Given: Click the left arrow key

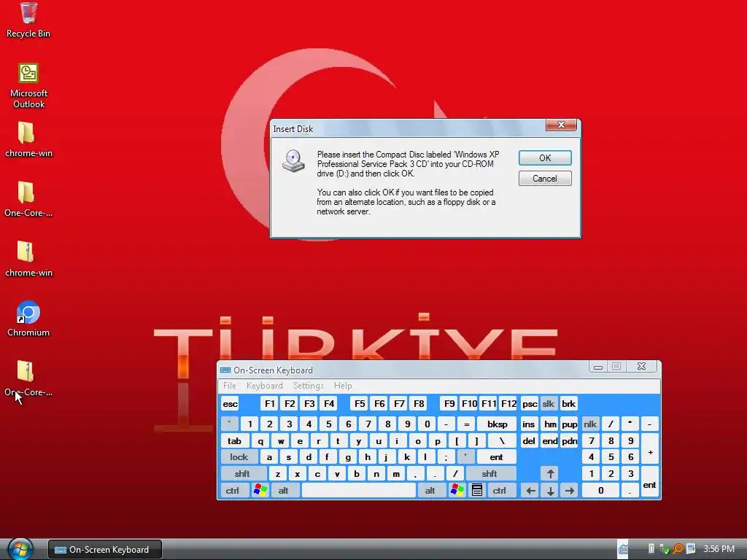Looking at the screenshot, I should (531, 490).
